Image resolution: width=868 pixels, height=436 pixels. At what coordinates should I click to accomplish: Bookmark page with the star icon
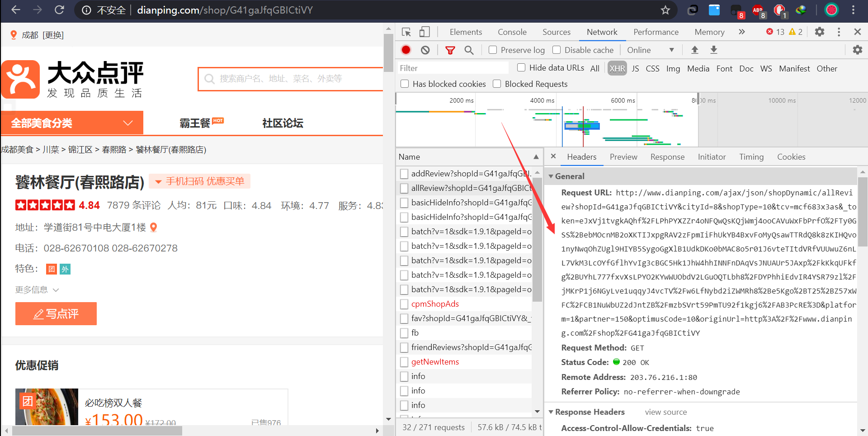point(665,10)
